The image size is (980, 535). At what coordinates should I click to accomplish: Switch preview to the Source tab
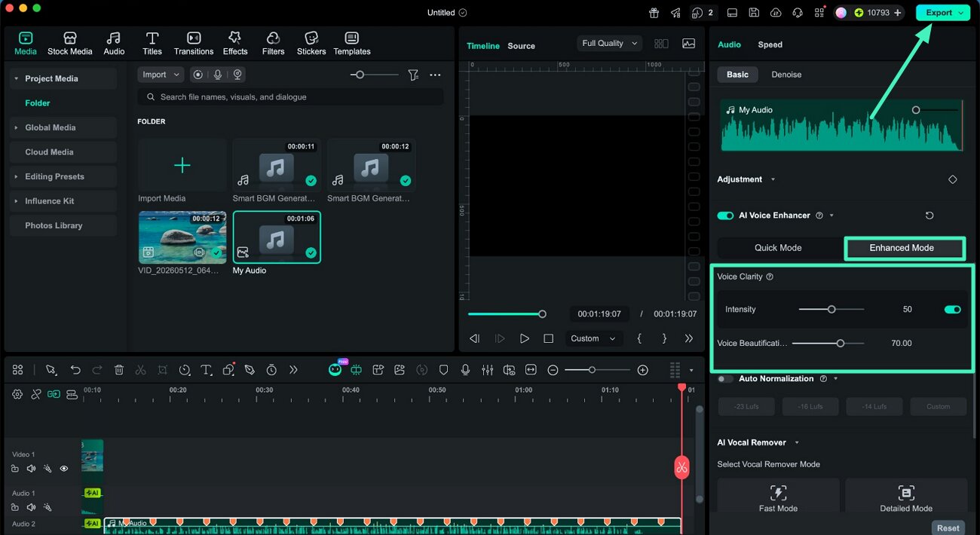[521, 46]
